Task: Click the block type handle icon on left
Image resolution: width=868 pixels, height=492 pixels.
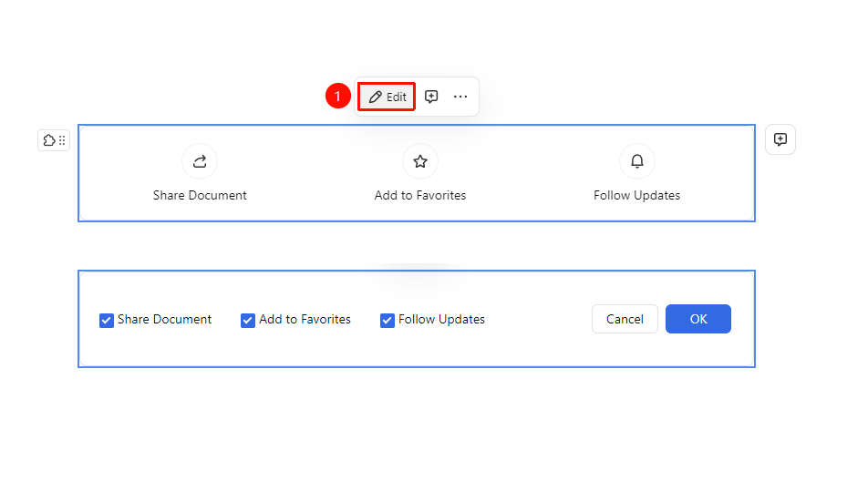Action: 54,140
